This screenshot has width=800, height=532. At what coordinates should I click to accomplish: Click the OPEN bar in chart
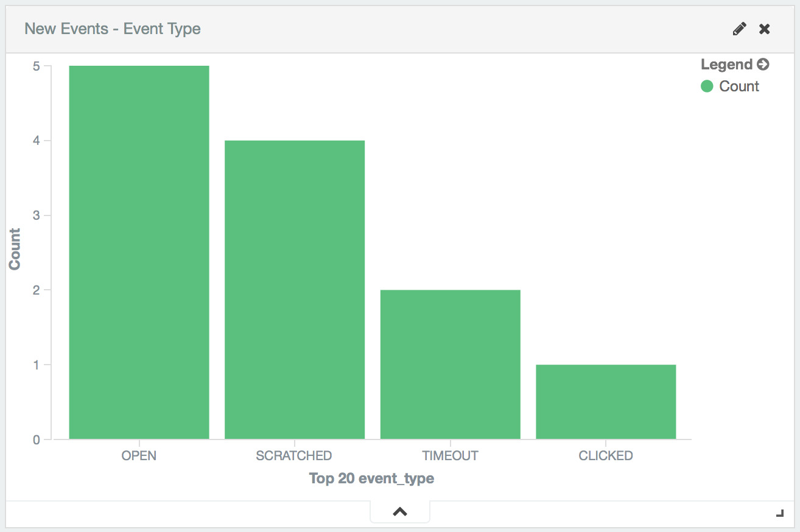139,252
